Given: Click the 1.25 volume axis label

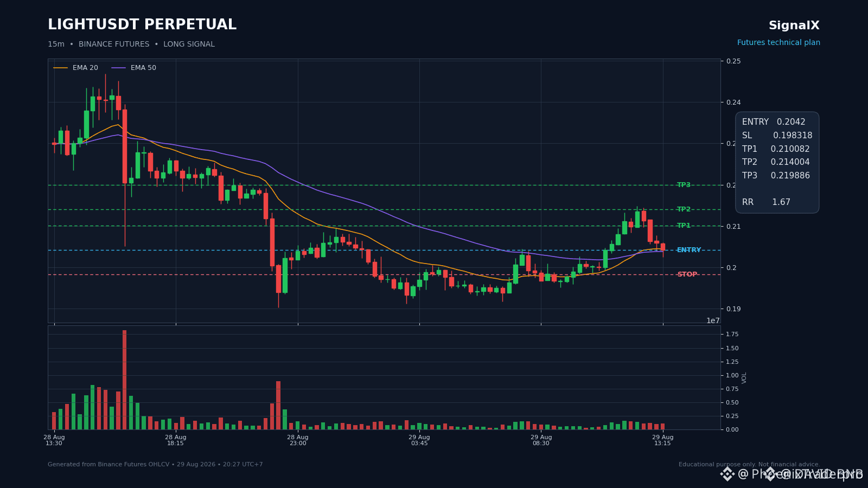Looking at the screenshot, I should tap(732, 362).
